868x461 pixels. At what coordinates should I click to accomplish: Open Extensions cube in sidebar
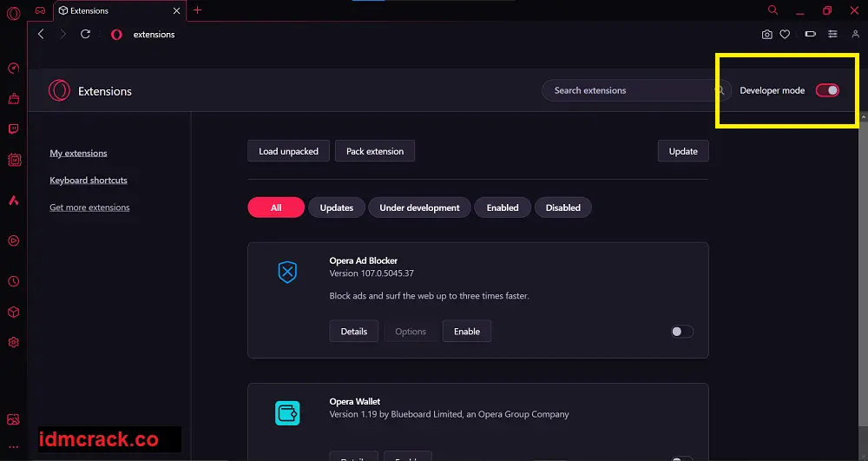(14, 313)
